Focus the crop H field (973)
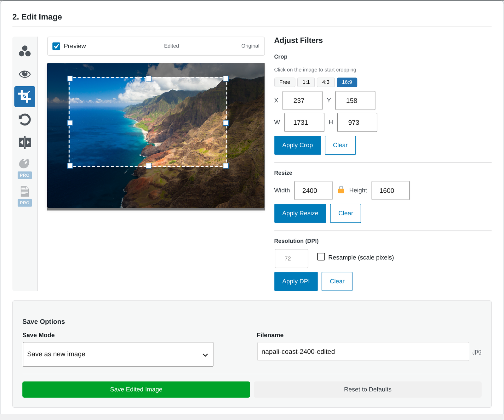The height and width of the screenshot is (420, 504). coord(357,122)
